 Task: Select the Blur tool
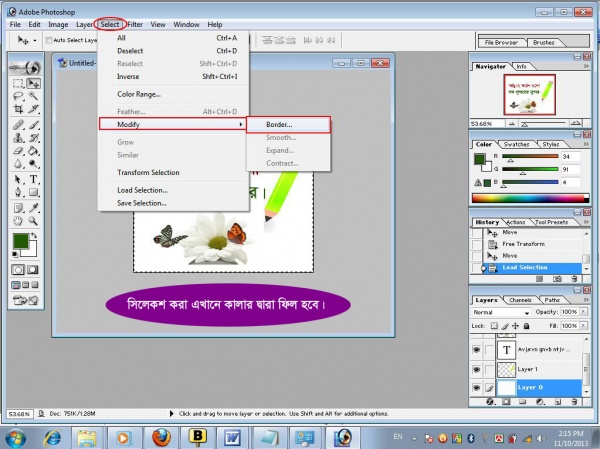(x=18, y=164)
